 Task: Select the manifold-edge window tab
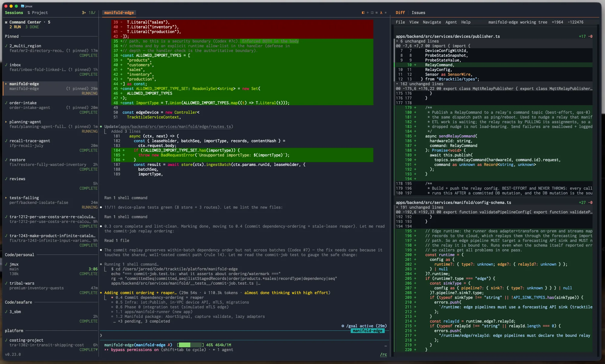[119, 13]
